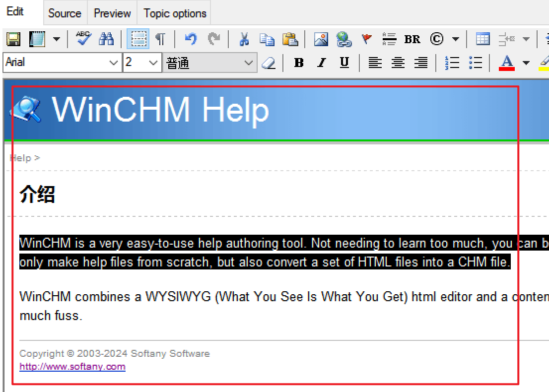Click the Save icon in toolbar

tap(13, 39)
